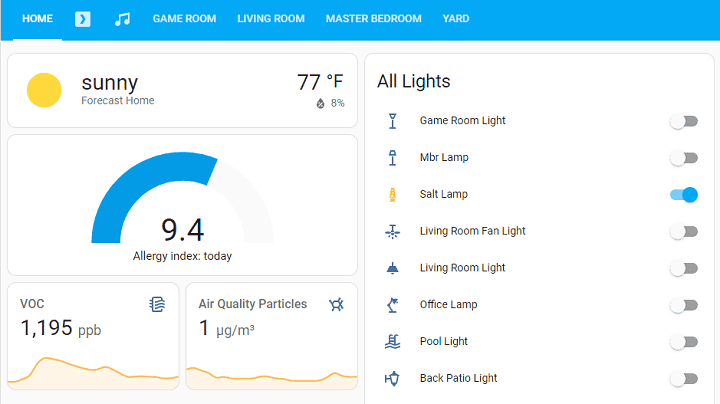
Task: Click the 'VOC' card title
Action: (32, 304)
